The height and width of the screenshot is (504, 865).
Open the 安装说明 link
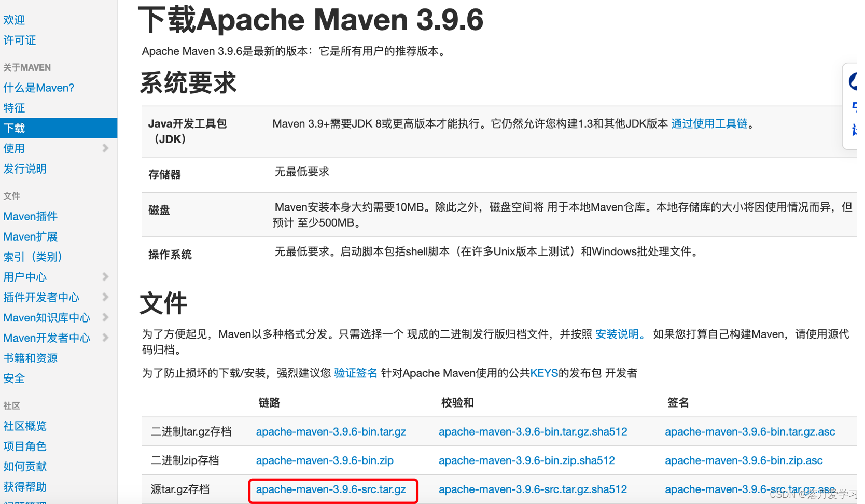pyautogui.click(x=617, y=334)
